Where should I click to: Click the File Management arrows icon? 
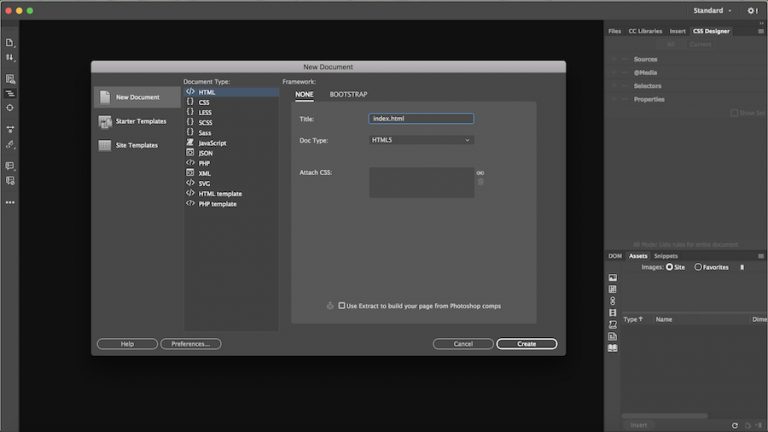[9, 58]
